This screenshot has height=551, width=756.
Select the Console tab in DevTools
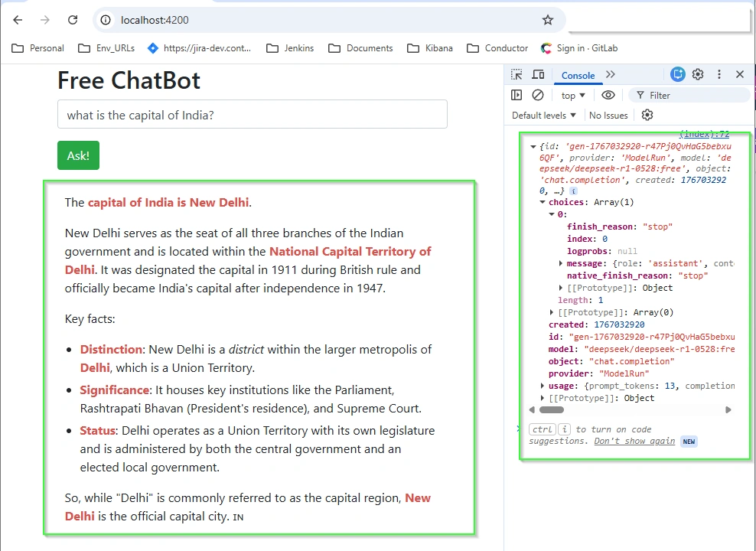[578, 75]
